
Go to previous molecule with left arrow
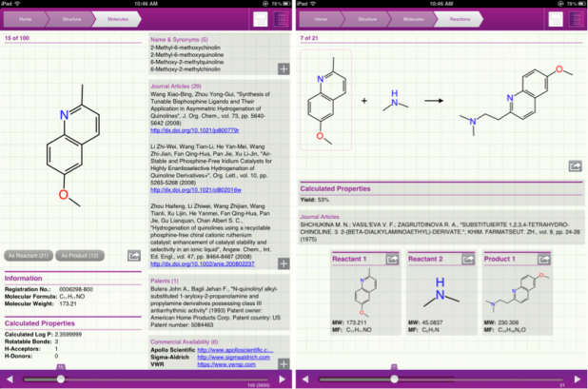point(10,379)
